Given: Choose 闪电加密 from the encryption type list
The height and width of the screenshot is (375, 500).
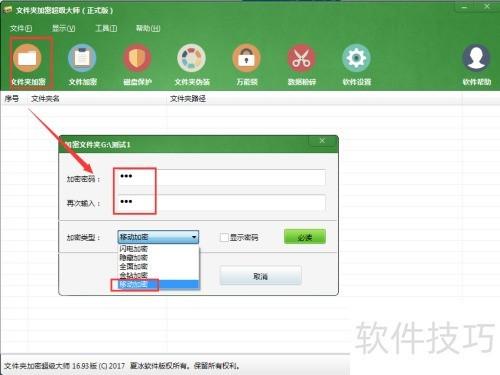Looking at the screenshot, I should point(159,249).
